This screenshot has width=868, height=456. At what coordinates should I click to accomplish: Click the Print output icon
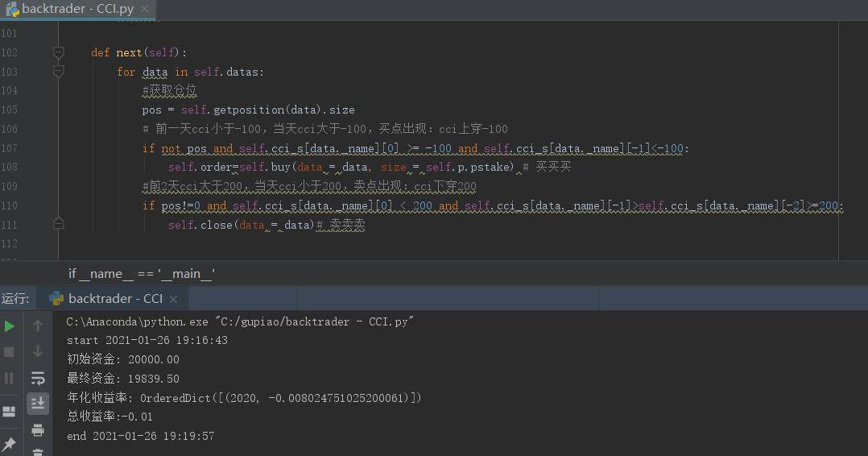click(x=38, y=429)
